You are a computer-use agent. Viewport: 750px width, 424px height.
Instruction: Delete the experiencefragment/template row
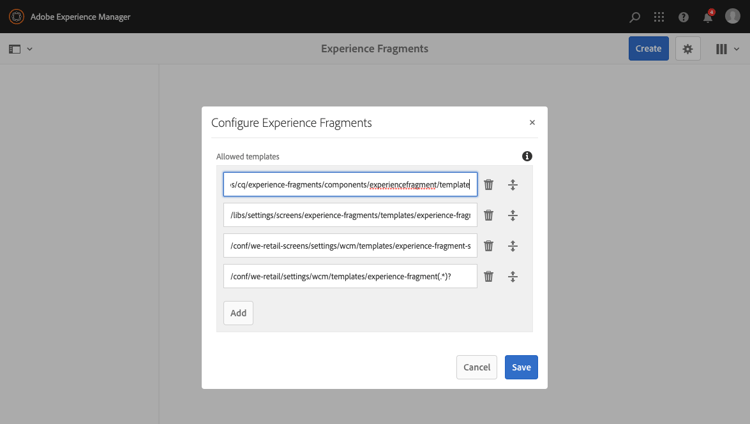pyautogui.click(x=488, y=185)
